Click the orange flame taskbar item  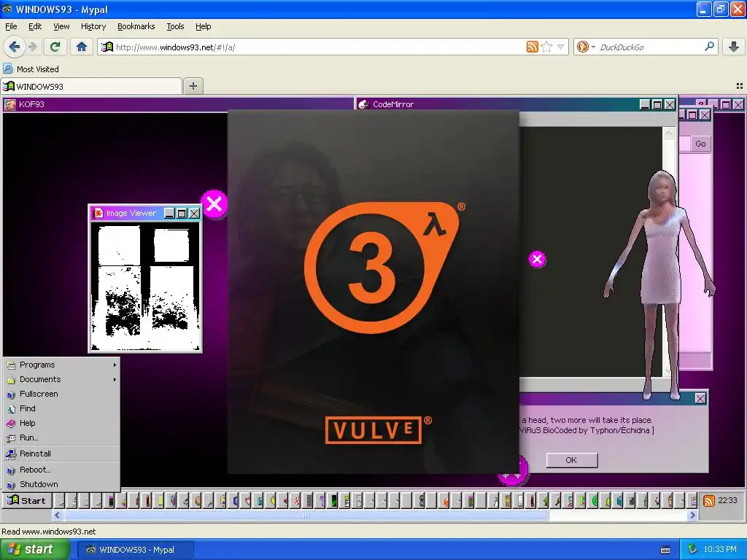point(445,501)
